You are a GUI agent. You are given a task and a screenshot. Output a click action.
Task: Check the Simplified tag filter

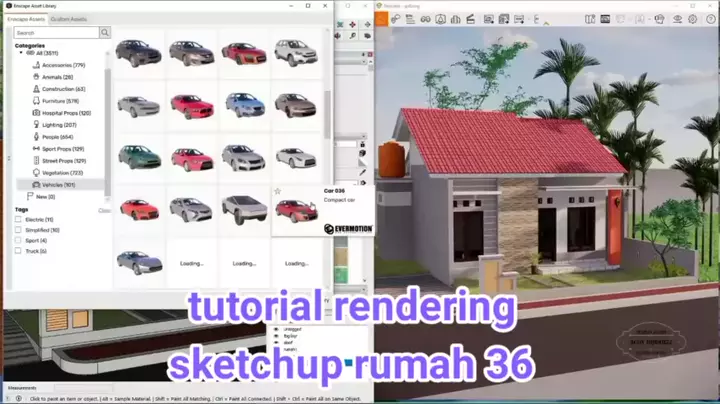click(18, 230)
